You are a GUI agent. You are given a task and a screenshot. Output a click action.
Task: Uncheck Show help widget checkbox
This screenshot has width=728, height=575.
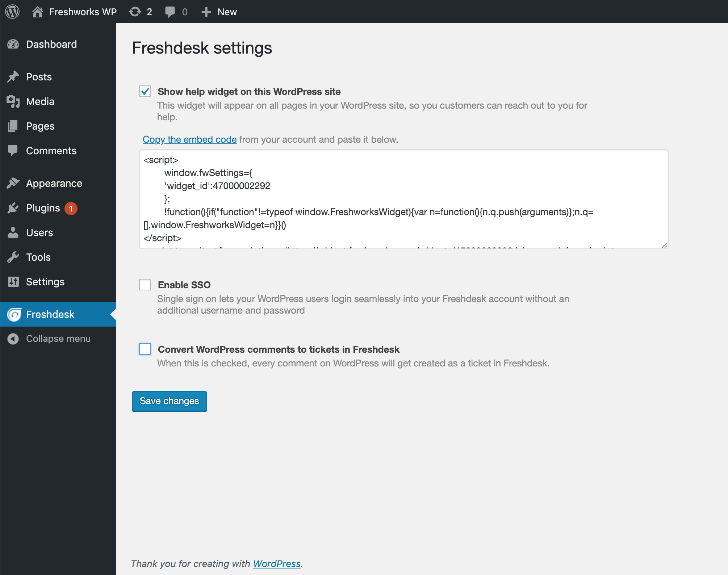145,91
